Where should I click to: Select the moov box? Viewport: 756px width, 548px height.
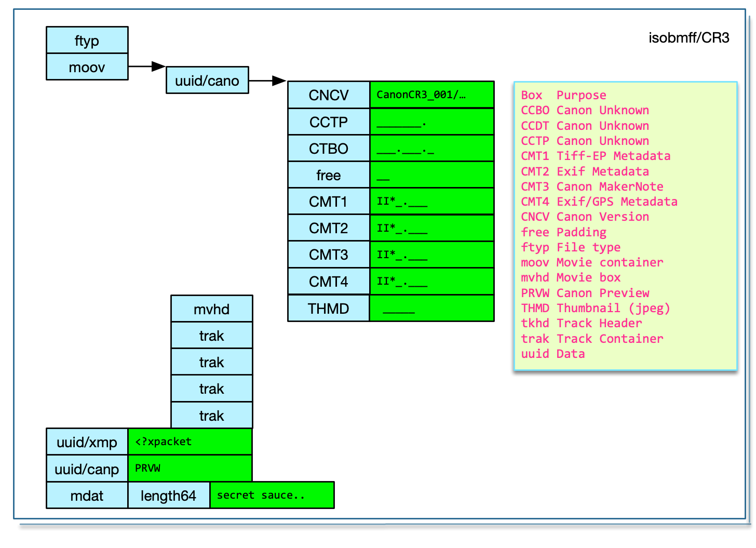[x=87, y=67]
